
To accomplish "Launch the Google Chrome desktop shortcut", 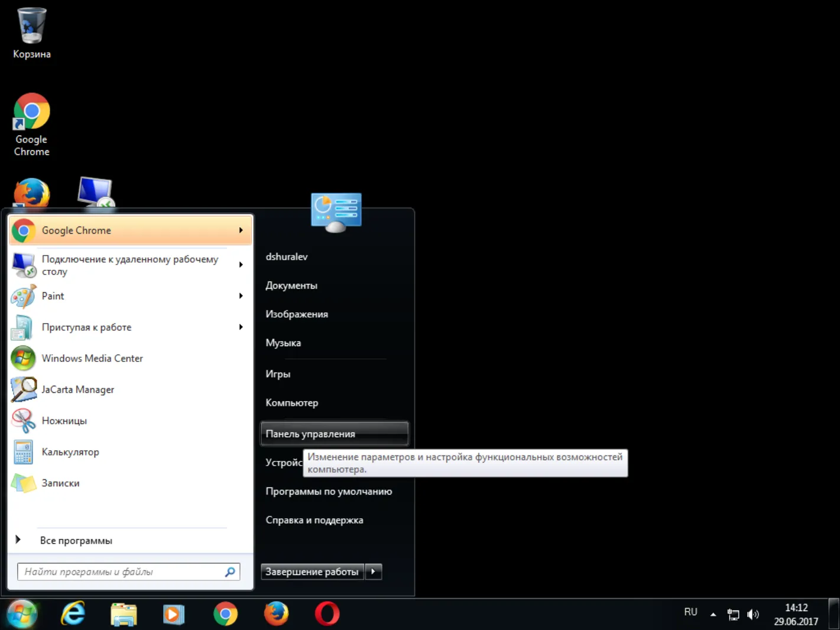I will (32, 124).
